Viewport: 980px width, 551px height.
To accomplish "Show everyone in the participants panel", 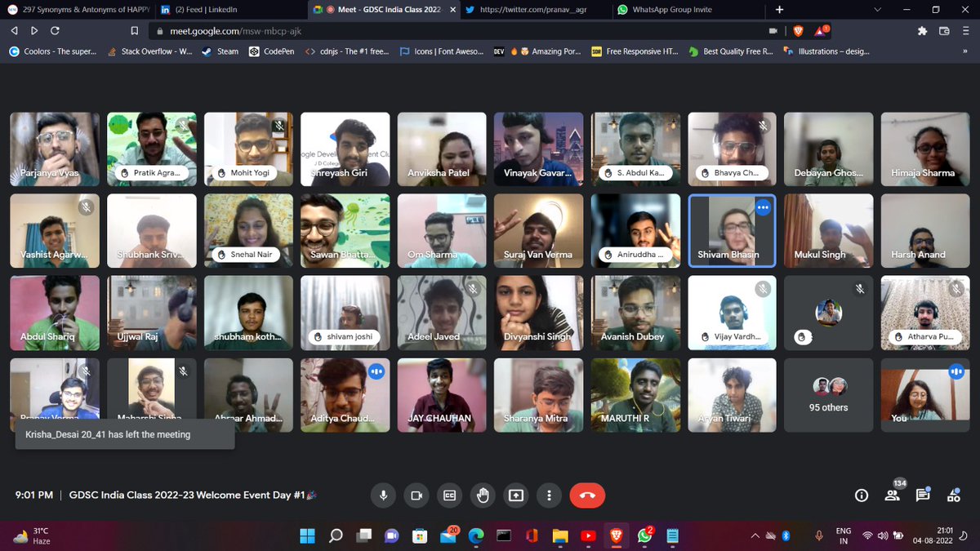I will tap(892, 495).
